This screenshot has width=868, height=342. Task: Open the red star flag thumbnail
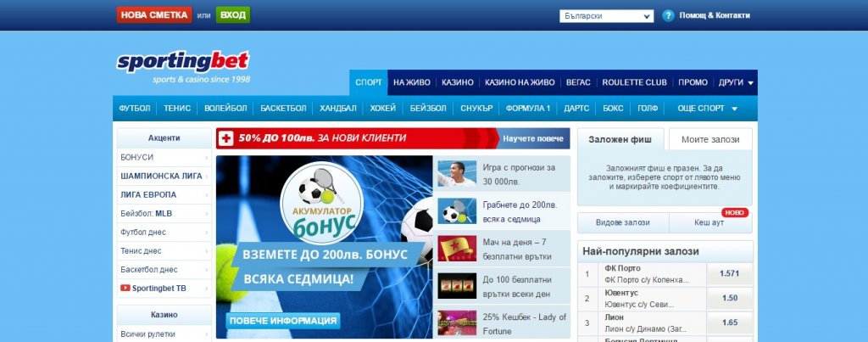point(457,249)
